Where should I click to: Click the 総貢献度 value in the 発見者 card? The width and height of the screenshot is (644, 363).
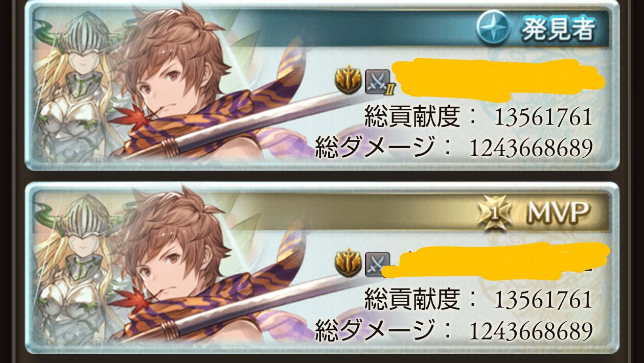coord(543,118)
